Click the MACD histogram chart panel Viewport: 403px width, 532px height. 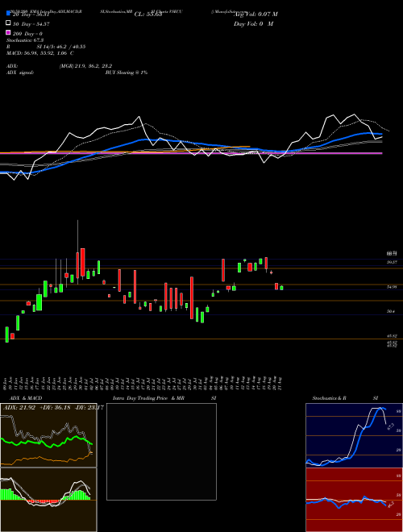[48, 500]
